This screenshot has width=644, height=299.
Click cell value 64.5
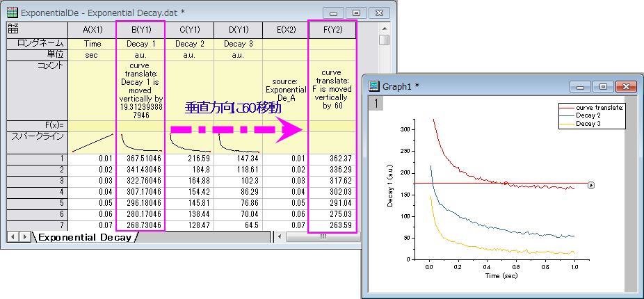tap(239, 225)
